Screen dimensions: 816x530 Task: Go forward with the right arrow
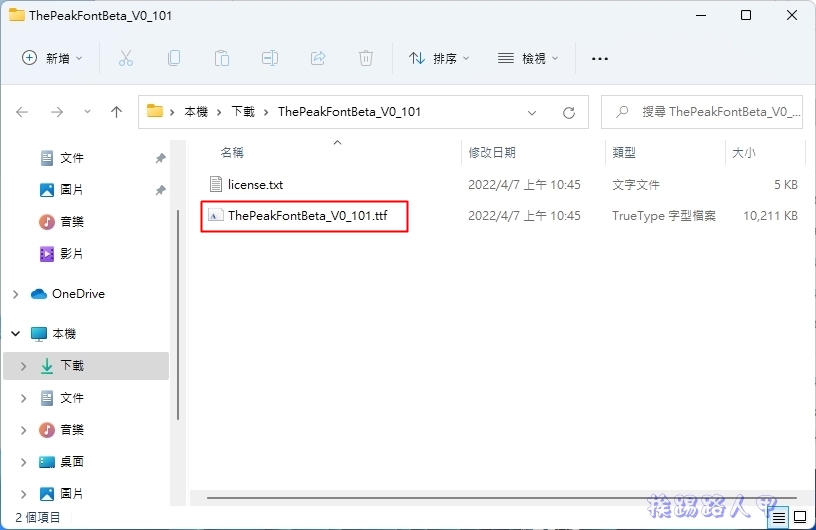pos(57,112)
